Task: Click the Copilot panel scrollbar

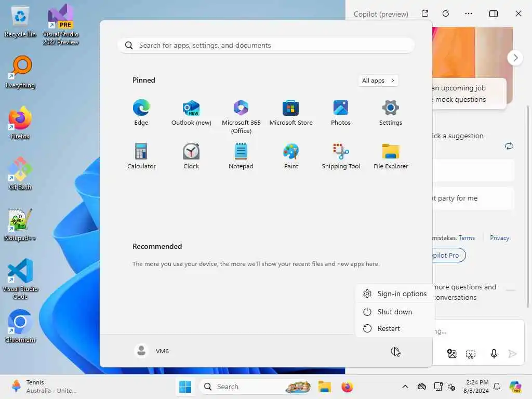Action: (528, 207)
